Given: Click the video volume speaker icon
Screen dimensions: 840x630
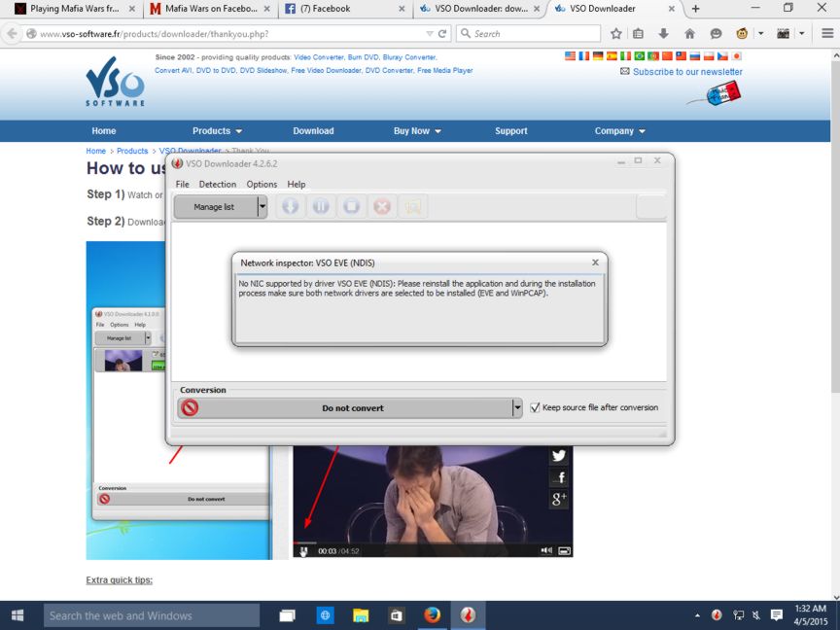Looking at the screenshot, I should tap(545, 550).
